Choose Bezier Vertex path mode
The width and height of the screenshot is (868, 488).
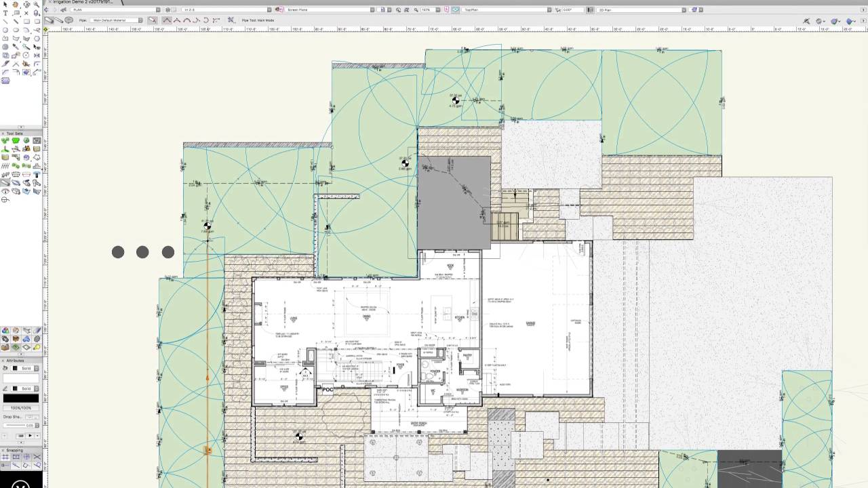178,20
